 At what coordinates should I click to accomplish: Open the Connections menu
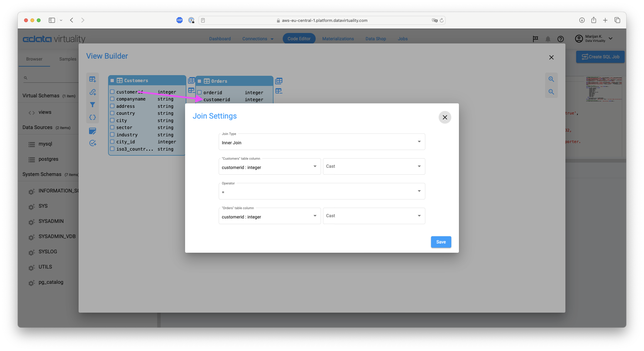pyautogui.click(x=257, y=39)
